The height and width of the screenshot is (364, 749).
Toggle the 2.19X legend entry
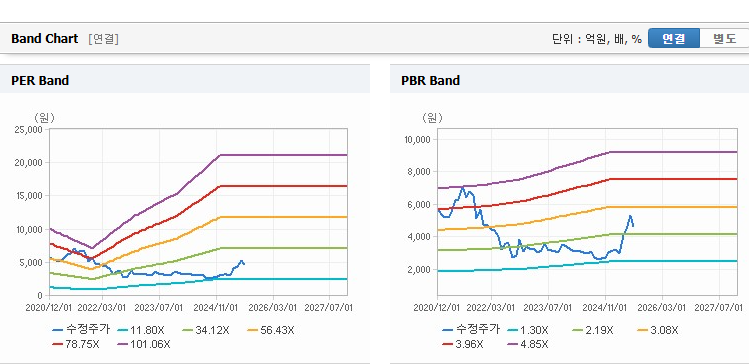click(593, 330)
